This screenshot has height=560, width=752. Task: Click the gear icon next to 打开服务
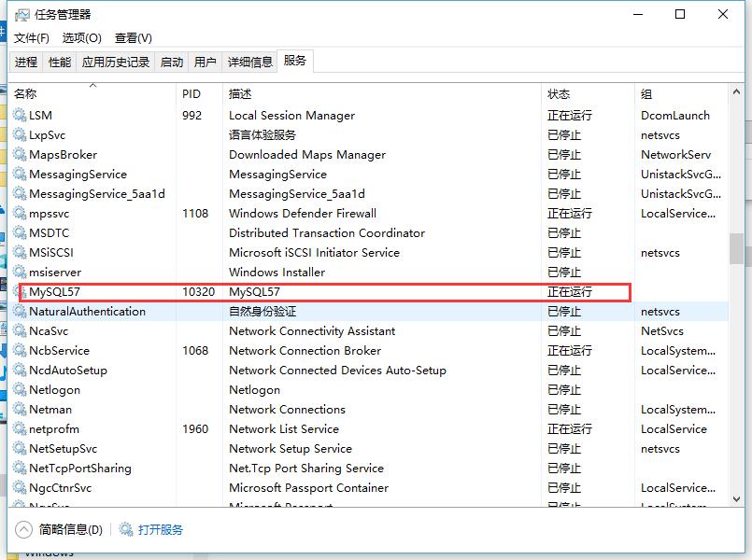coord(126,529)
